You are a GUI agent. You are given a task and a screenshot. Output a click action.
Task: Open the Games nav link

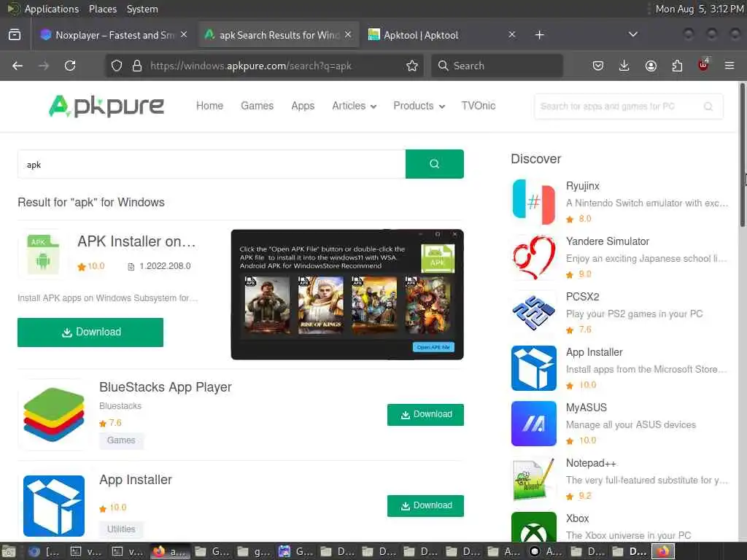pos(258,106)
